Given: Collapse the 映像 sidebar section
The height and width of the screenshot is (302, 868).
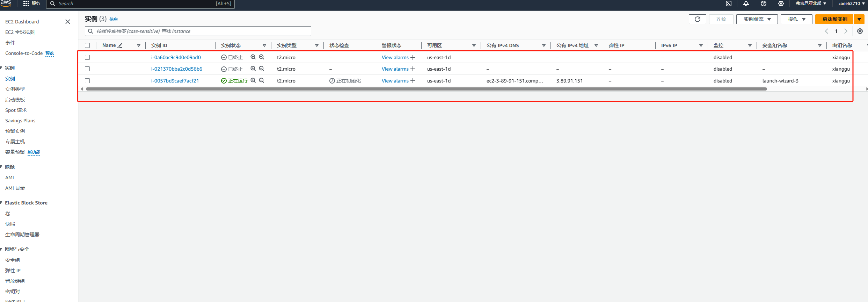Looking at the screenshot, I should tap(1, 167).
